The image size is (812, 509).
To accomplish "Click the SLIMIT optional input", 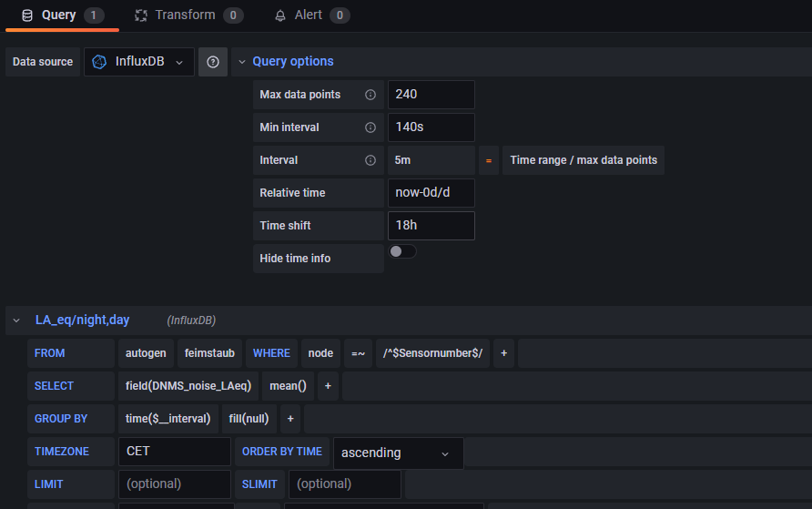I will [x=344, y=484].
